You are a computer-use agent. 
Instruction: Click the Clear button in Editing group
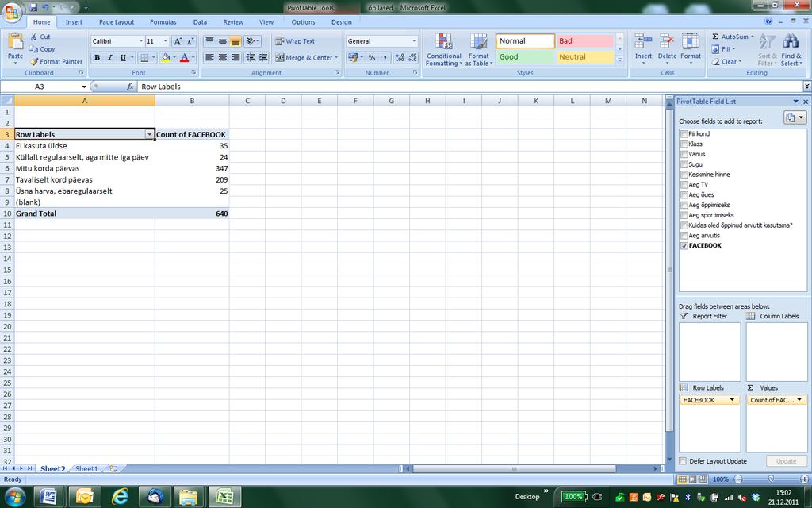click(x=726, y=62)
